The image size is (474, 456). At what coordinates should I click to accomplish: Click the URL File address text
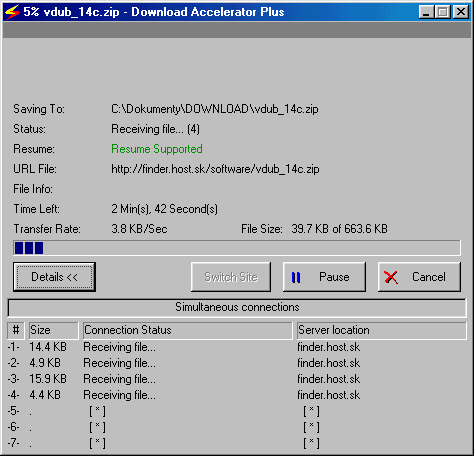tap(215, 169)
